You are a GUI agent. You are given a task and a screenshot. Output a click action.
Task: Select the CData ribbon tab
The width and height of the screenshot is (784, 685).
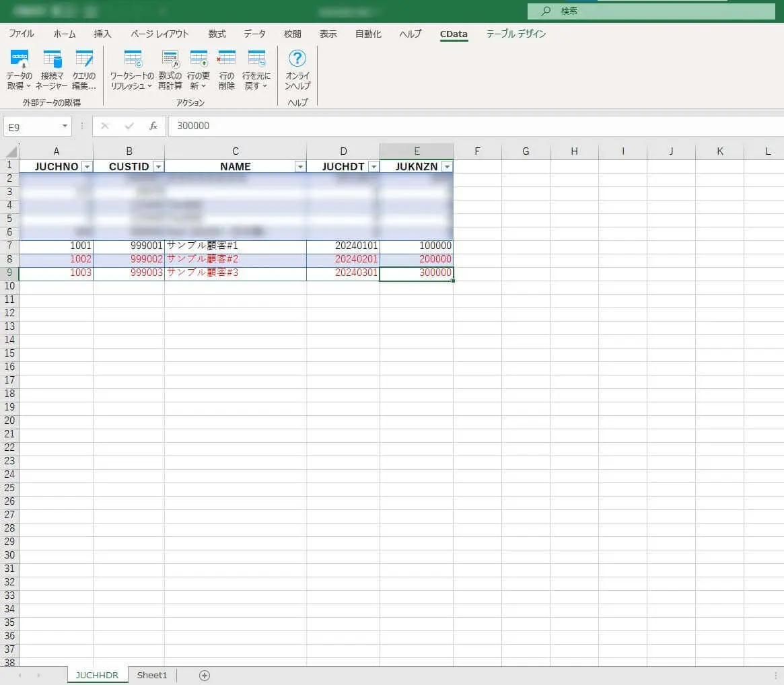(x=454, y=34)
